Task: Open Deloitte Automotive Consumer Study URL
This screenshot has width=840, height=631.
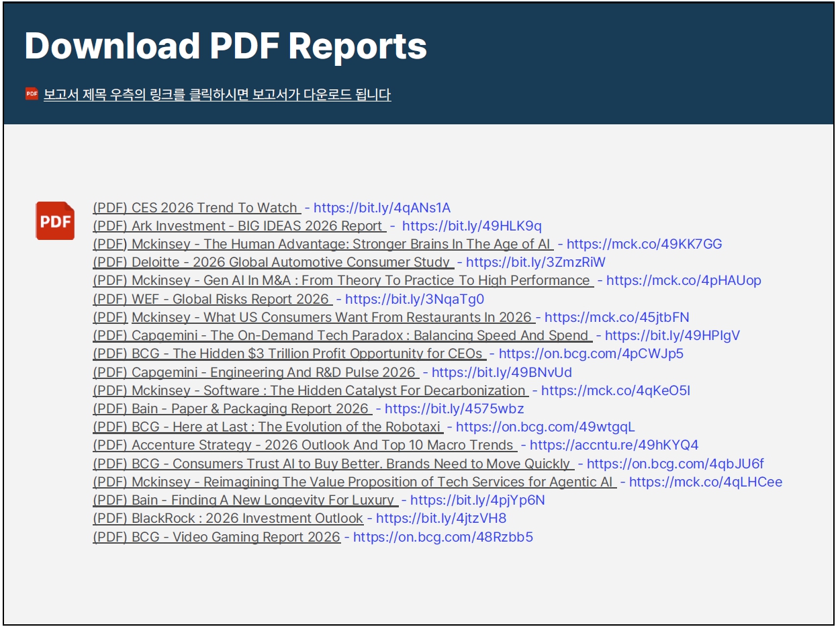Action: tap(535, 262)
